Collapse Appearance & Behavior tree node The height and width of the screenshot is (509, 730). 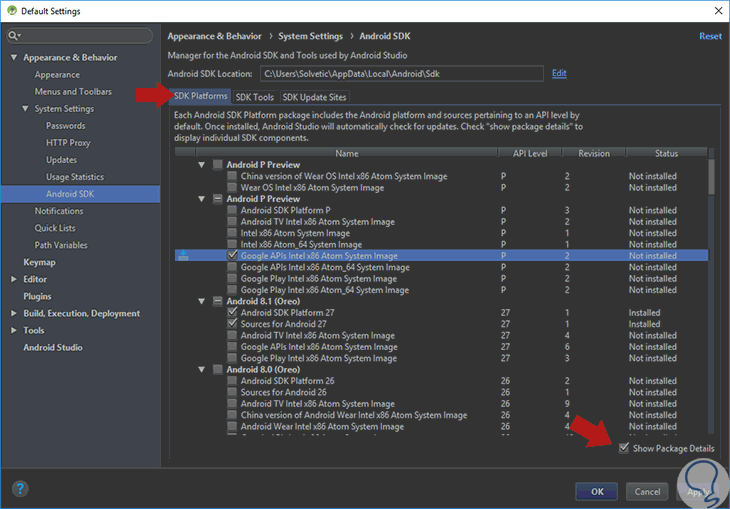(x=14, y=57)
